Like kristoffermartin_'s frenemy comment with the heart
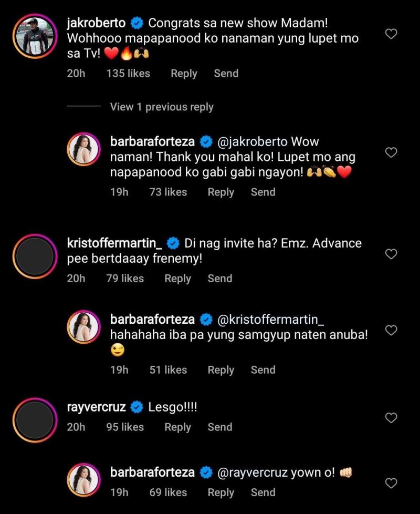 click(x=391, y=254)
